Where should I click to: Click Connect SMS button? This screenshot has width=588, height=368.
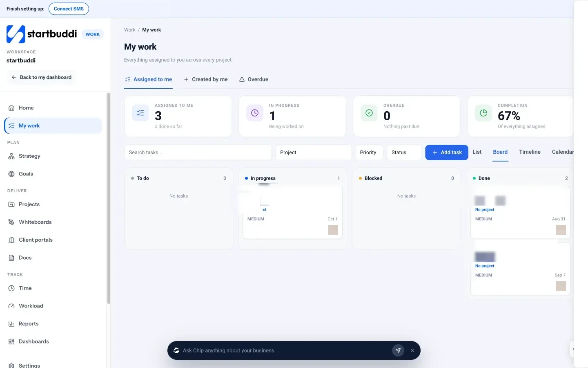tap(69, 9)
